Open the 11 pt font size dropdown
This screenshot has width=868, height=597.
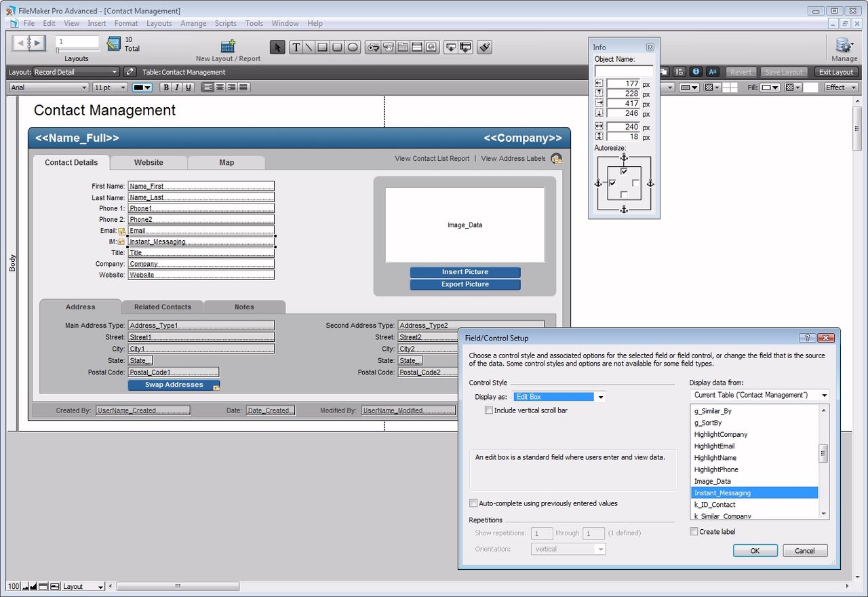(110, 88)
